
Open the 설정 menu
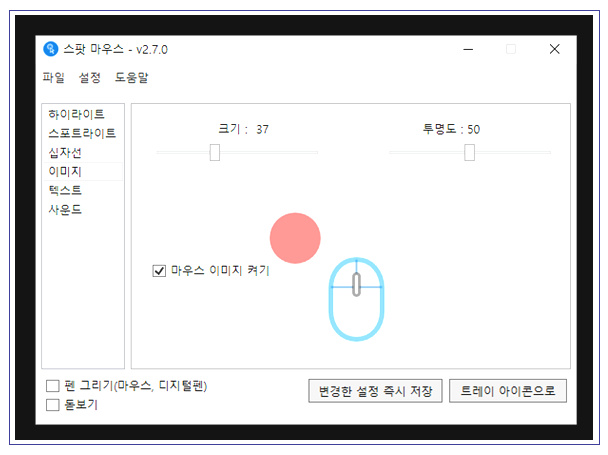pyautogui.click(x=90, y=78)
